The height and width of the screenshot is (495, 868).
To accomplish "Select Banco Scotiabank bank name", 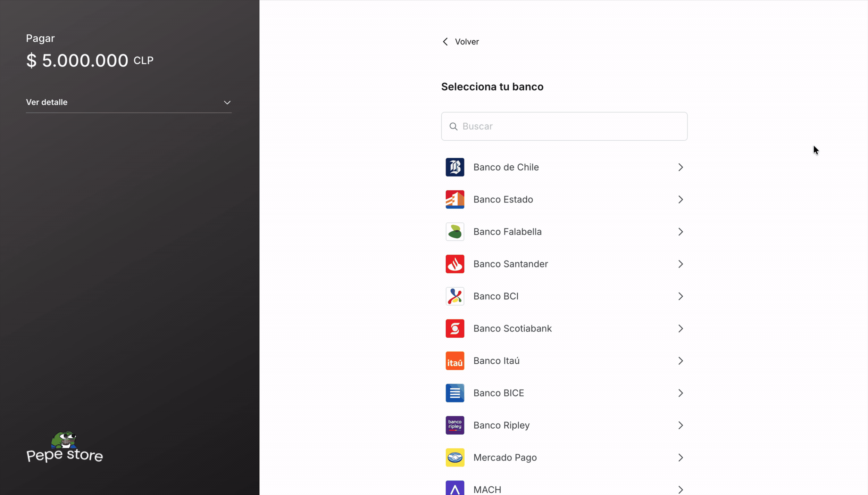I will [x=512, y=329].
